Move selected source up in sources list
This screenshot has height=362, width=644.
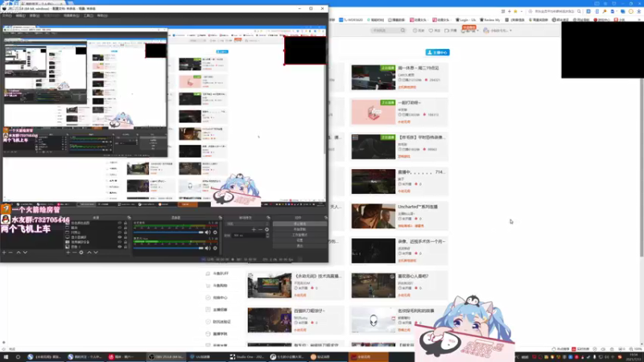coord(89,253)
